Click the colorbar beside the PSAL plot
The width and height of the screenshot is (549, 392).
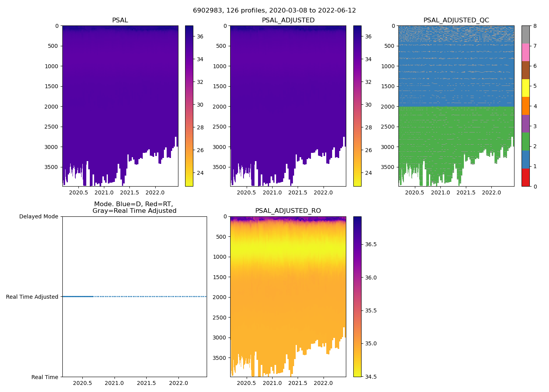tap(189, 106)
